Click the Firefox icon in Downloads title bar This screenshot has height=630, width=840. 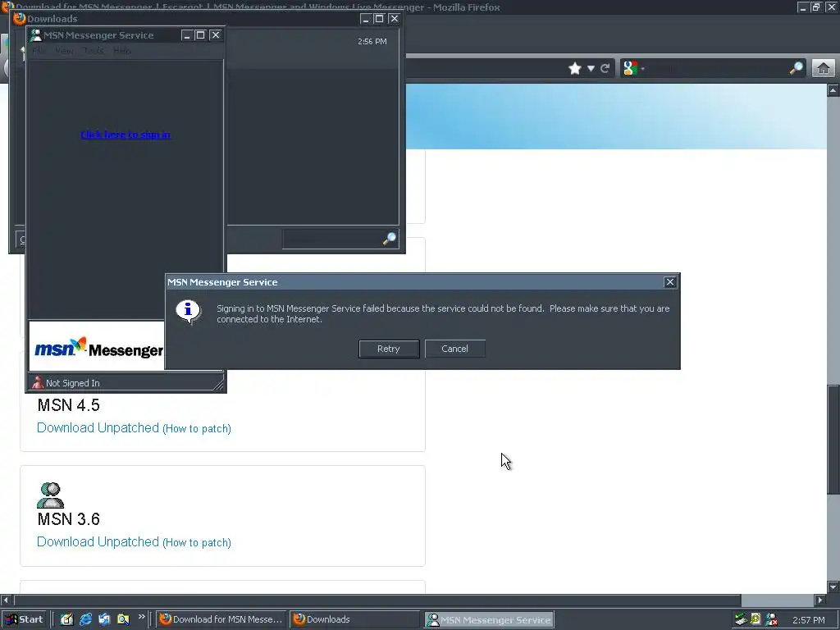coord(20,19)
